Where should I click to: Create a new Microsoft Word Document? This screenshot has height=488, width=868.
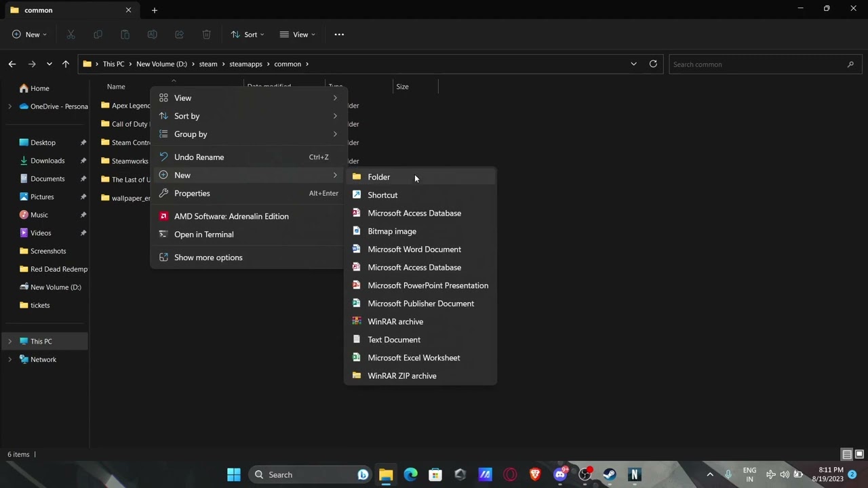[x=420, y=249]
